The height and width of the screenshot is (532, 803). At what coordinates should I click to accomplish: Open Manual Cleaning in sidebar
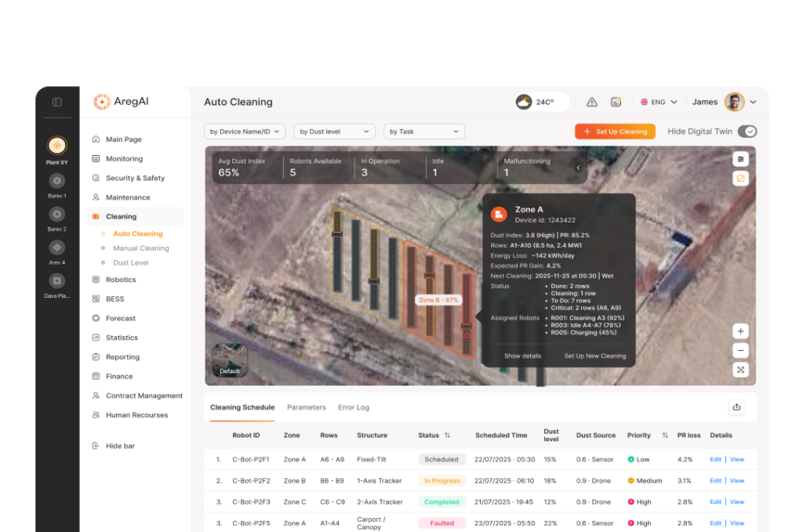click(141, 248)
